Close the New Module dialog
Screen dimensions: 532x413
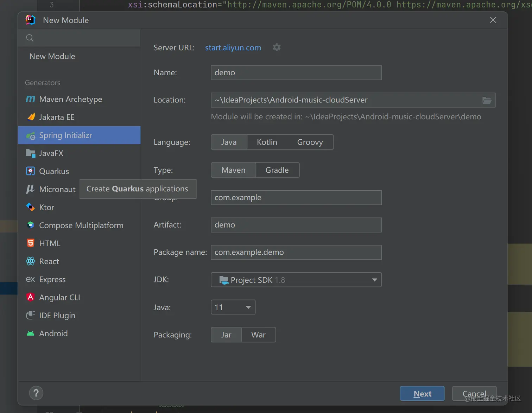click(x=493, y=20)
